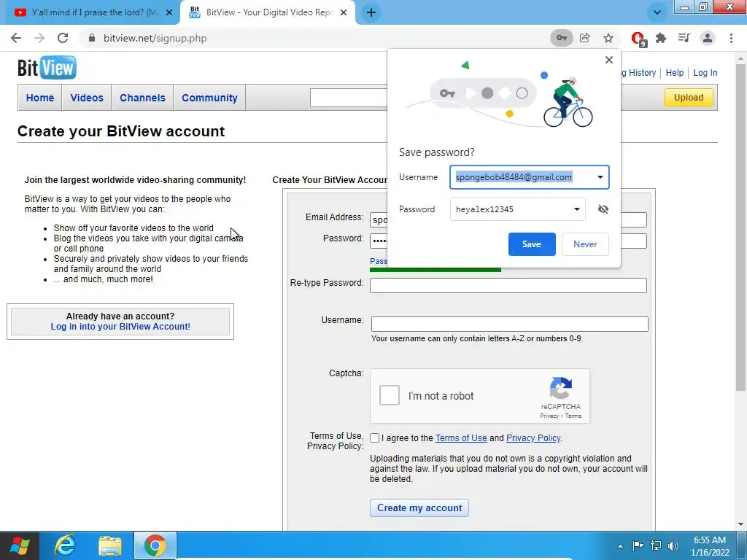Expand the Password dropdown in popup
Screen dimensions: 747x560
577,209
